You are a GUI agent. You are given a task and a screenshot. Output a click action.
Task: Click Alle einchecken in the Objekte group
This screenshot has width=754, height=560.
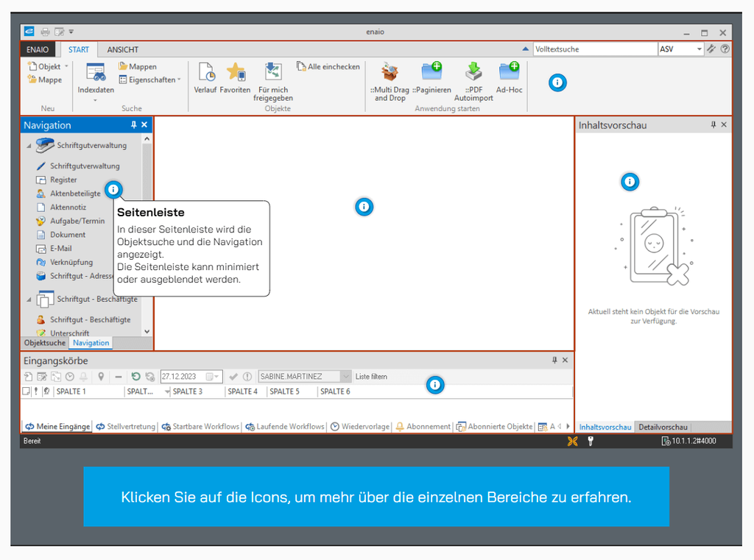327,66
